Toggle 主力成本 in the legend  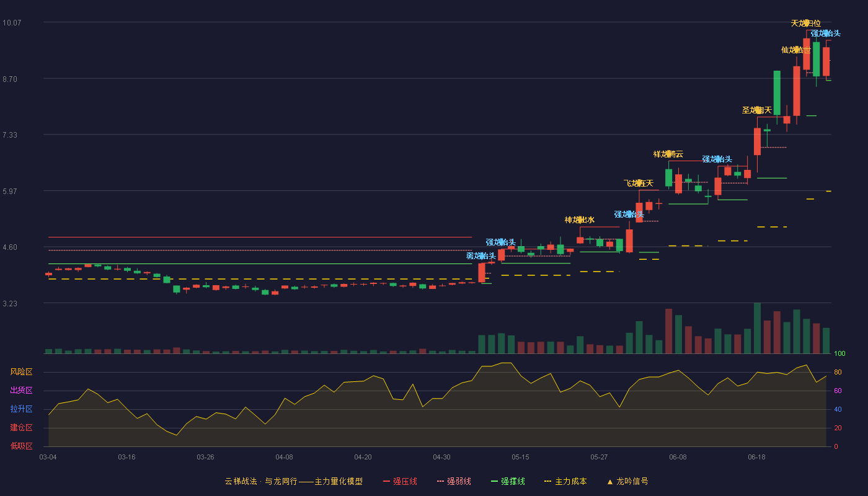click(565, 481)
